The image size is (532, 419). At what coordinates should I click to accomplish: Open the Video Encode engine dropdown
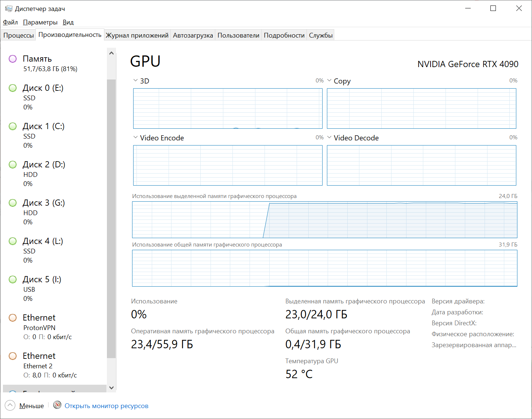pyautogui.click(x=136, y=137)
